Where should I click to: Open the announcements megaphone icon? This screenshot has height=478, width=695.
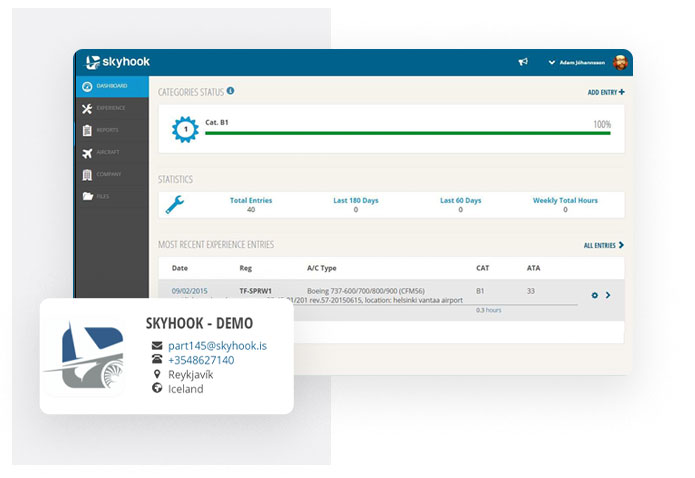click(522, 62)
